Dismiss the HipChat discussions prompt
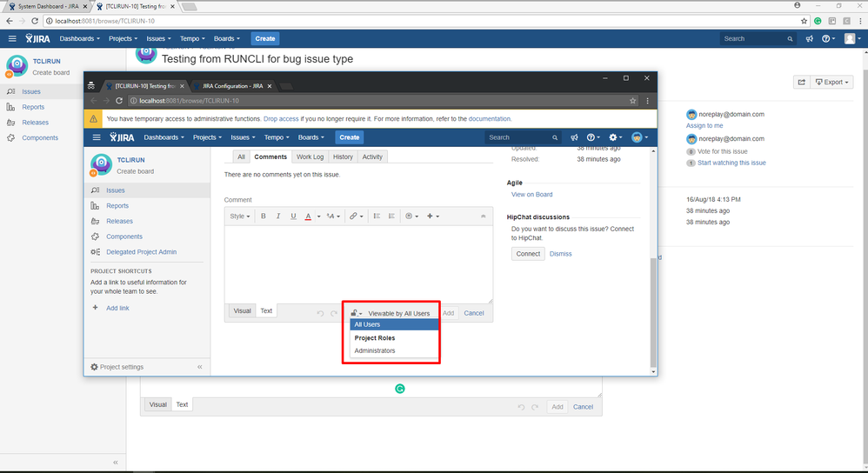Viewport: 868px width, 473px height. 561,254
